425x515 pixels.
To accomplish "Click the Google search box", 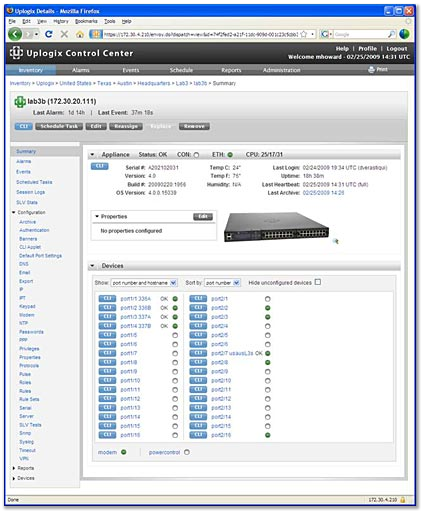I will click(x=360, y=34).
